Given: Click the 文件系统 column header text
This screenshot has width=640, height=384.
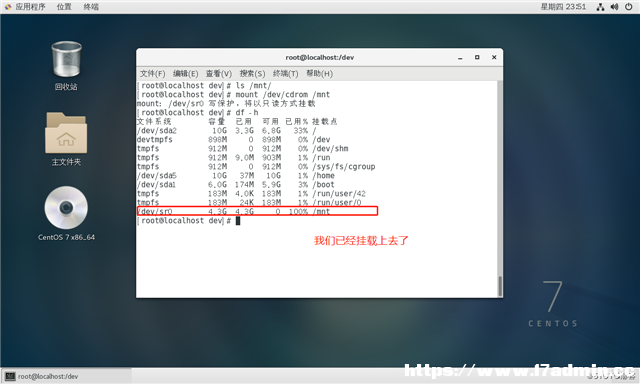Looking at the screenshot, I should coord(154,122).
